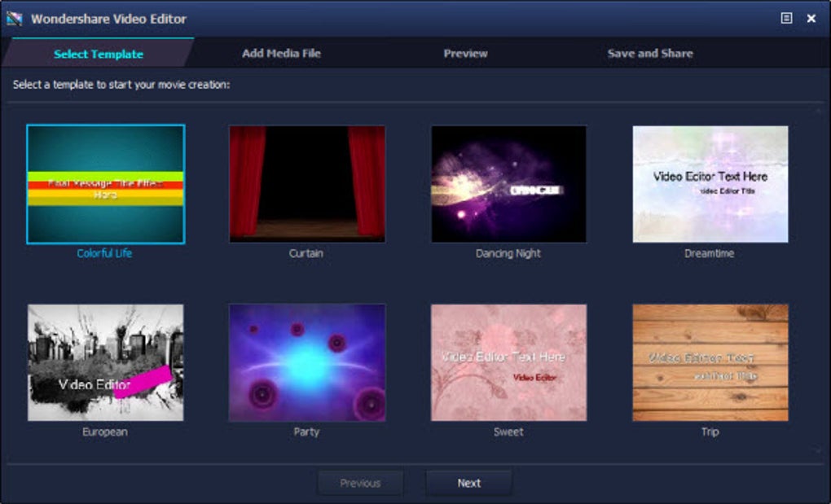The height and width of the screenshot is (504, 831).
Task: Select the Sweet template thumbnail
Action: click(x=508, y=362)
